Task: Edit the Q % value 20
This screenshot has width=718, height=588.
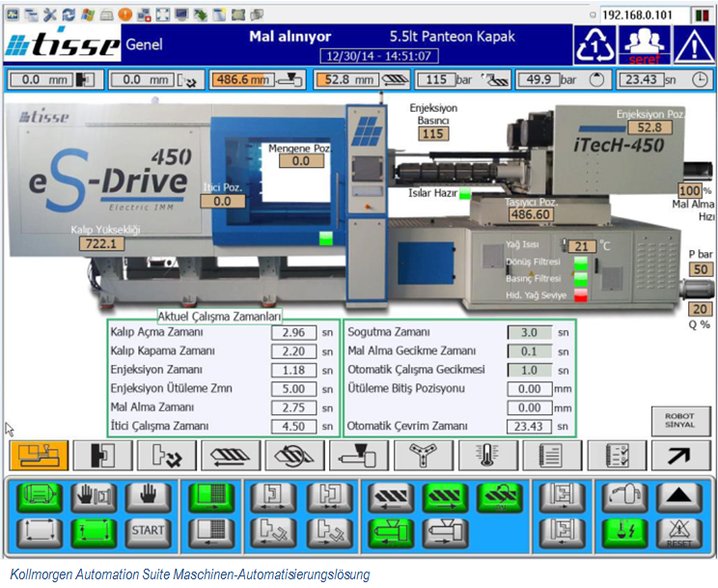Action: tap(700, 309)
